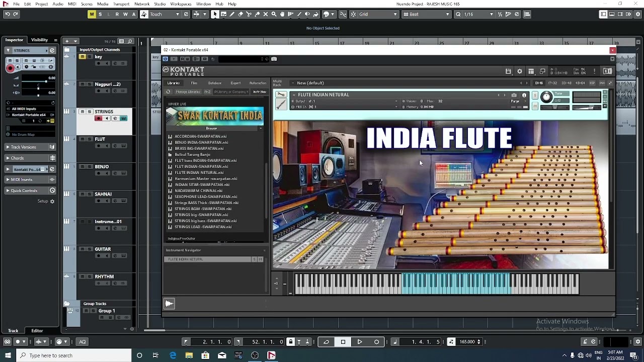644x362 pixels.
Task: Mute the key track
Action: [82, 57]
